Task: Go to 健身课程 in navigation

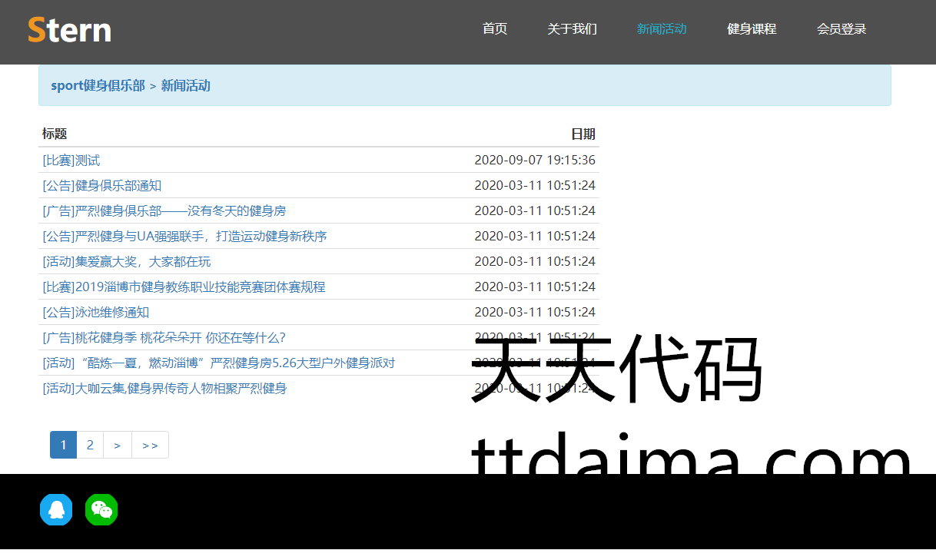Action: click(x=752, y=29)
